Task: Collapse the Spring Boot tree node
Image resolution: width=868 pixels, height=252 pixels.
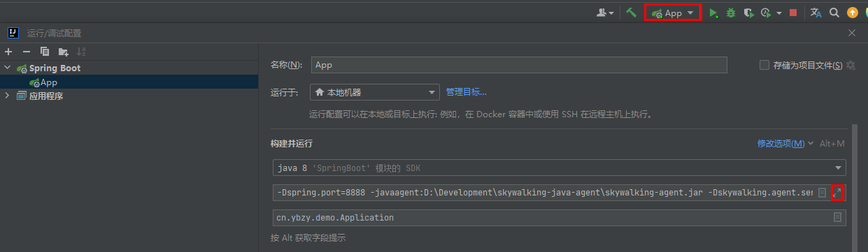Action: tap(8, 68)
